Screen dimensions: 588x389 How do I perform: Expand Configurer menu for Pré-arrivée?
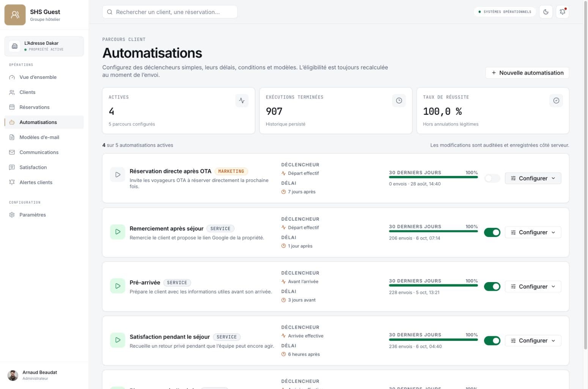pyautogui.click(x=533, y=287)
